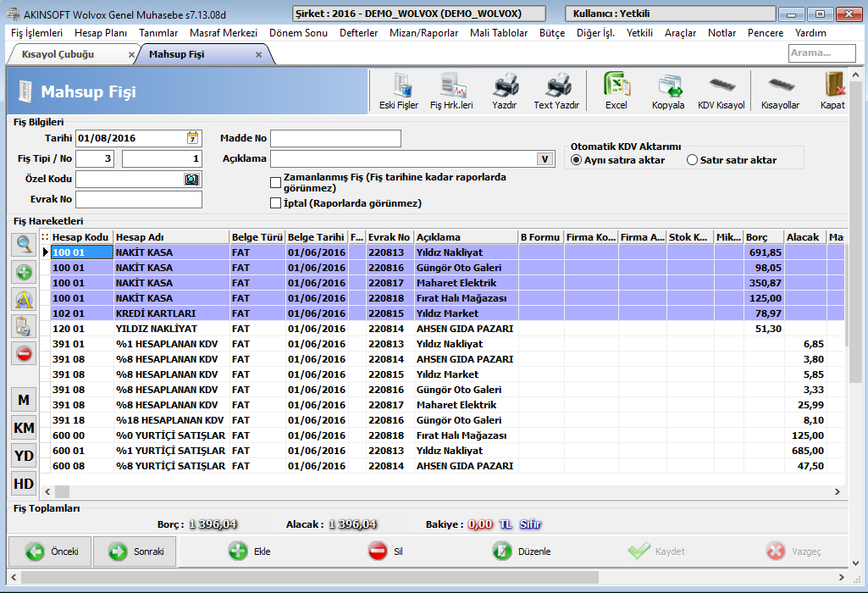Select the %1 HESAPLANAN KDV row
The height and width of the screenshot is (593, 868).
(x=447, y=344)
